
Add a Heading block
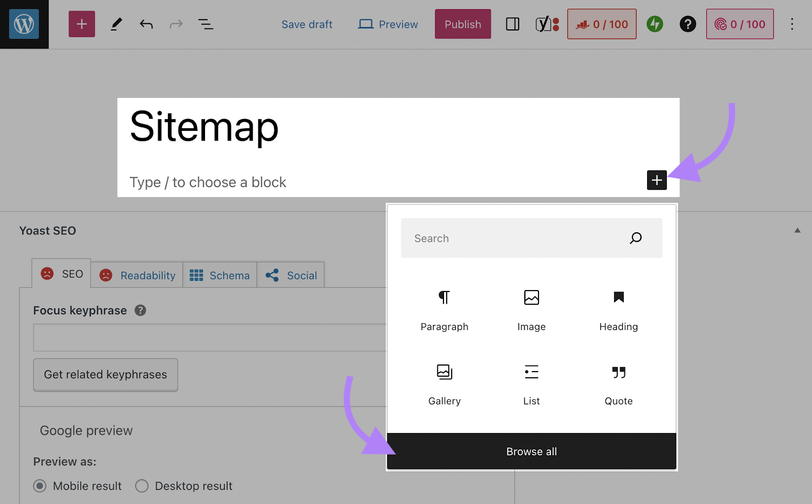coord(618,310)
